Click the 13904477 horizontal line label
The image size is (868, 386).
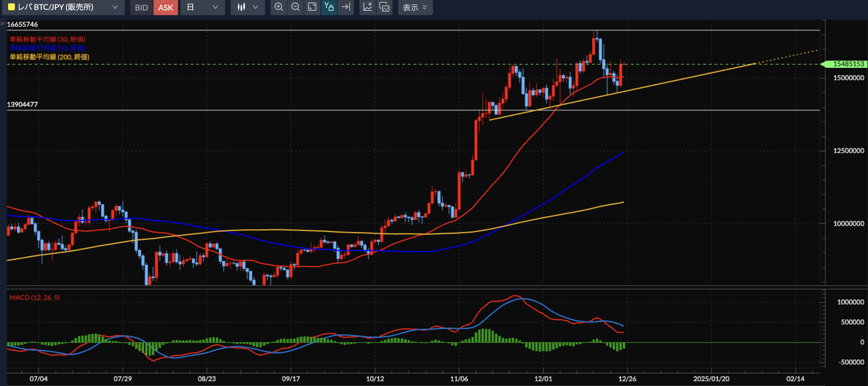pos(22,104)
